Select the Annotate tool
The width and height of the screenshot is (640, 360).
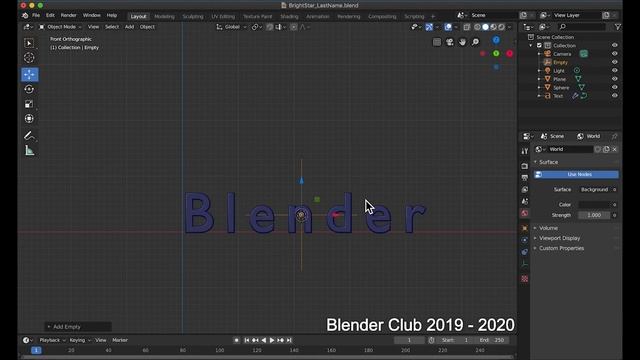point(29,136)
